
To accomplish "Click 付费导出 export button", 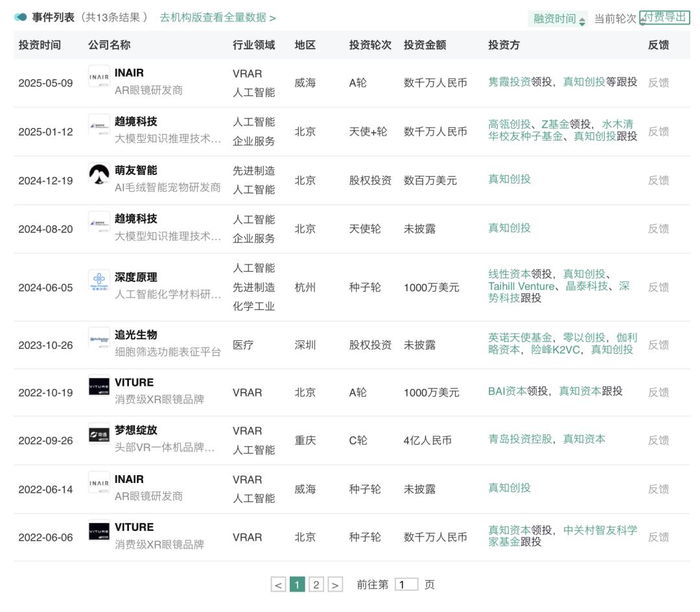I will [x=664, y=18].
